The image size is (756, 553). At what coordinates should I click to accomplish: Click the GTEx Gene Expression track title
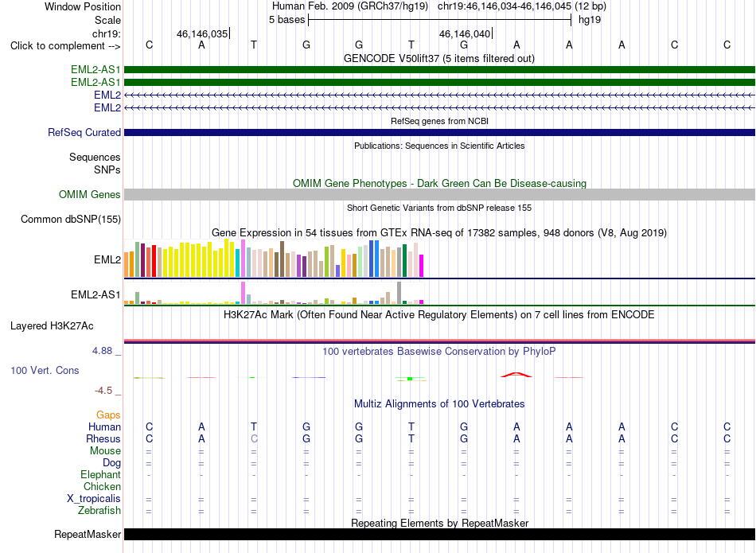(x=439, y=233)
